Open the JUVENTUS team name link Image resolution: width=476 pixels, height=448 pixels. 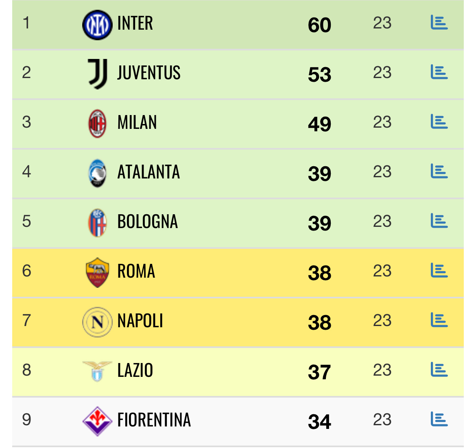click(149, 73)
